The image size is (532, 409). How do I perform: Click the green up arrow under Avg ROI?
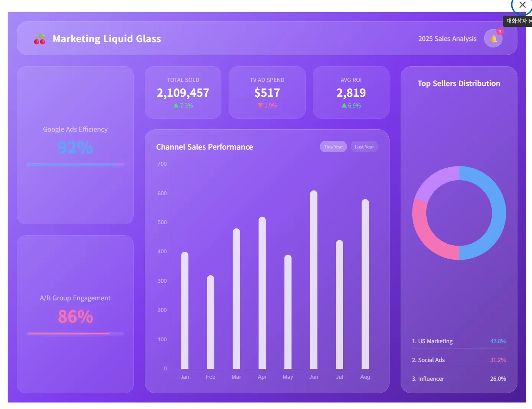click(x=344, y=106)
